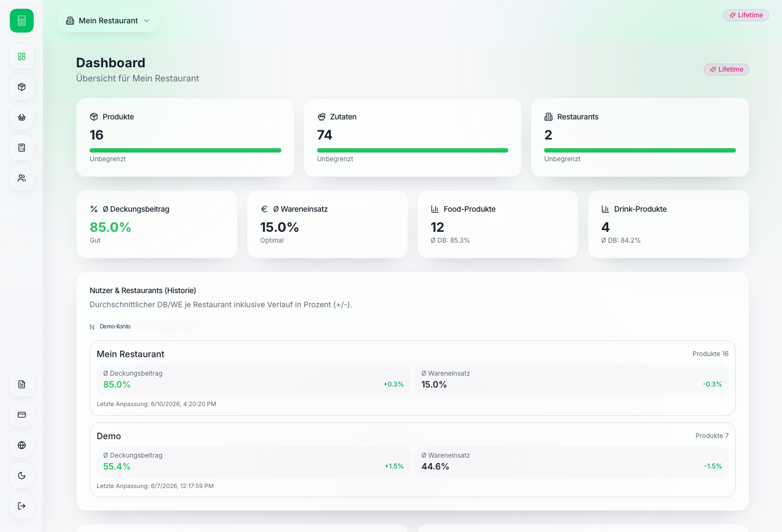Screen dimensions: 782x532
Task: Click the Lifetime badge in top bar
Action: pos(746,15)
